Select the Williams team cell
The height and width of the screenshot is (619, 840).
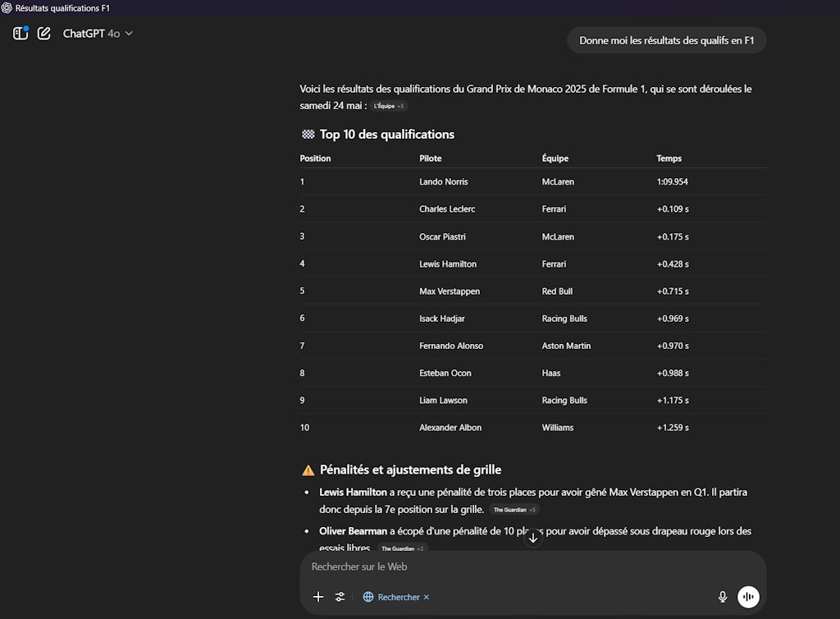557,428
